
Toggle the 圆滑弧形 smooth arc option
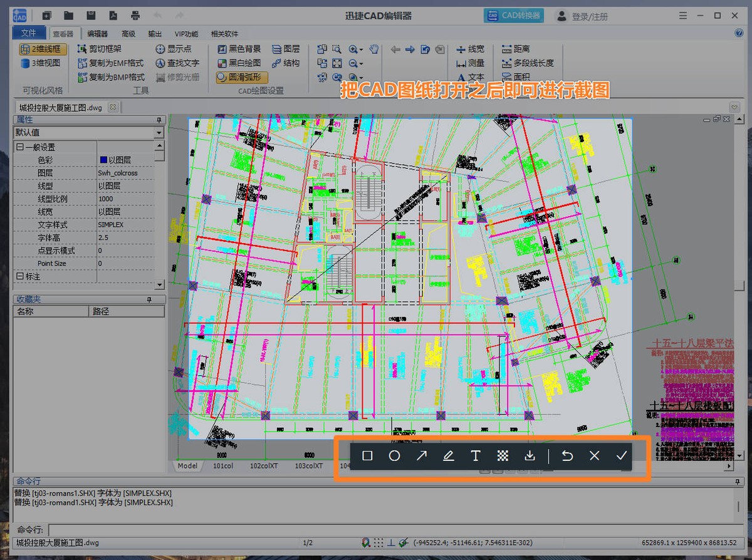242,78
